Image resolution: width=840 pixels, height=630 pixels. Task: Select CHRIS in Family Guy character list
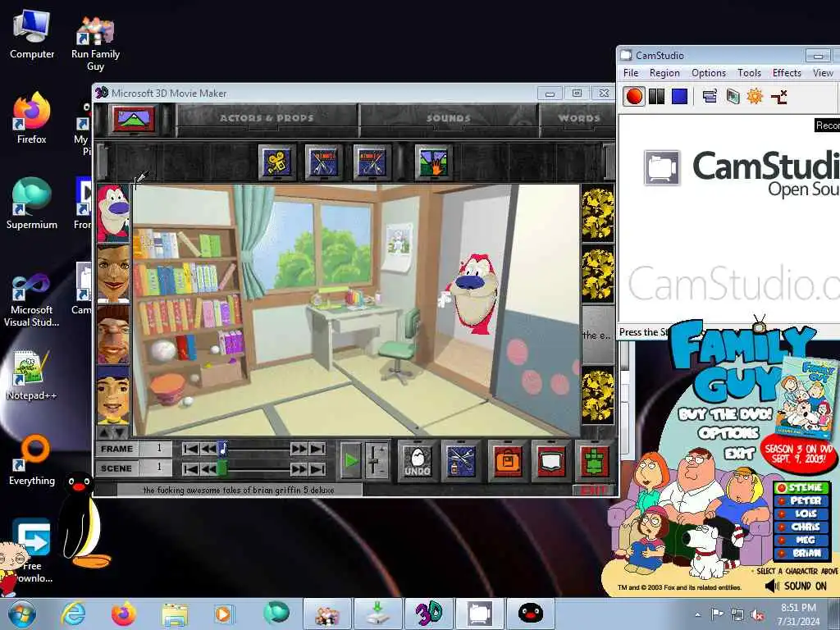802,527
